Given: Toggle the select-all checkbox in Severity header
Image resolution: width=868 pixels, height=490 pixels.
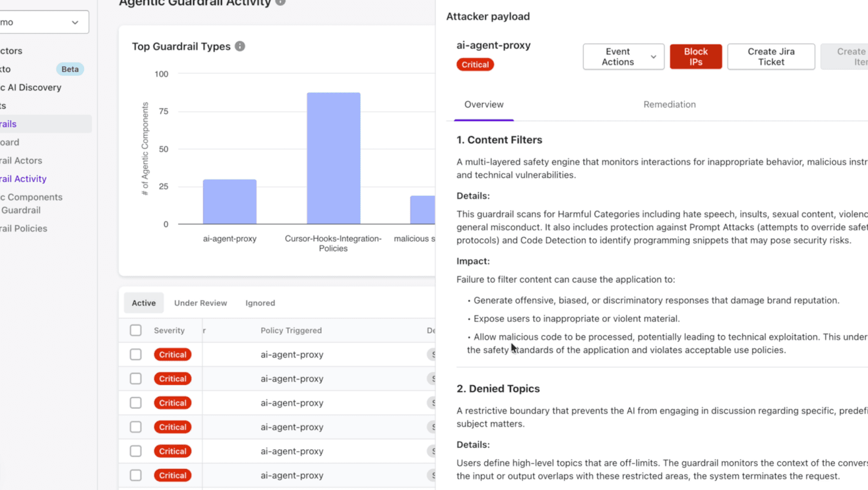Looking at the screenshot, I should pos(136,330).
